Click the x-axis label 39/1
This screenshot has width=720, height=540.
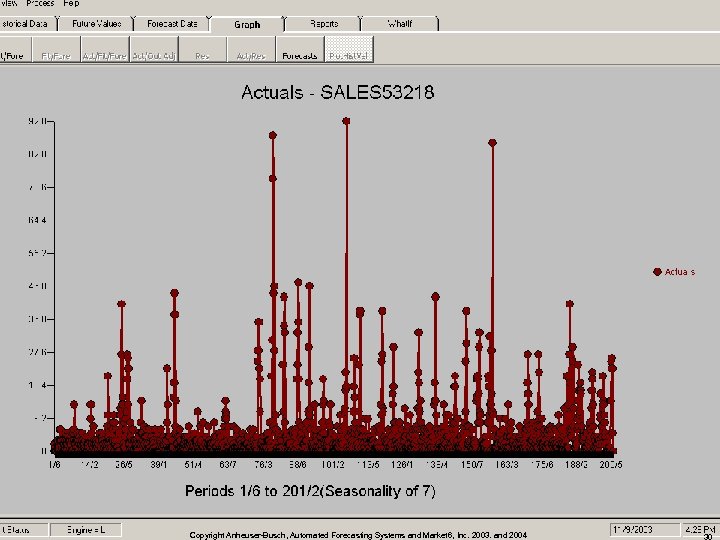click(x=159, y=465)
